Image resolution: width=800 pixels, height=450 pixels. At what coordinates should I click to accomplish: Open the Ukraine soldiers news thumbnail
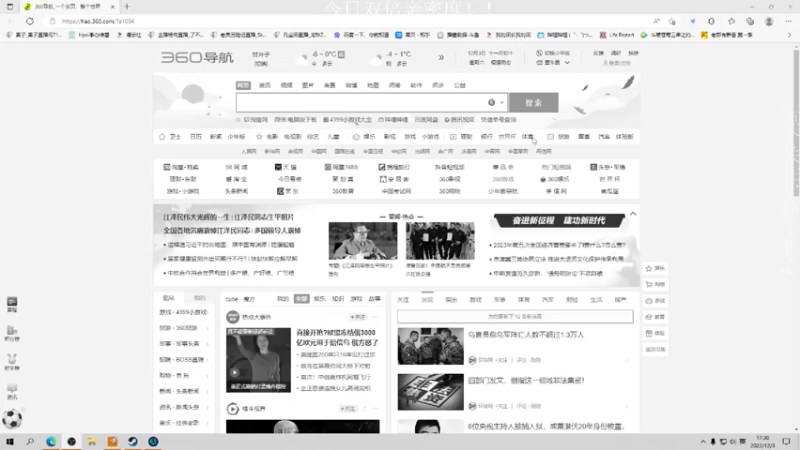click(x=431, y=346)
